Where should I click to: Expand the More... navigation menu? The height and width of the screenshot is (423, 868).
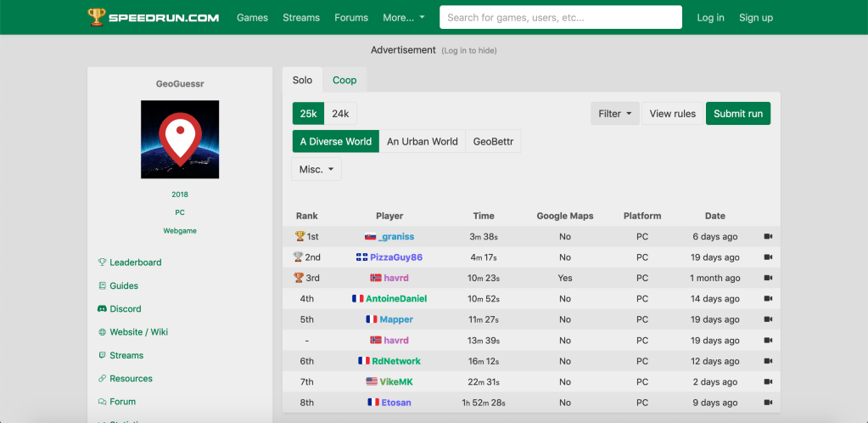pos(403,18)
